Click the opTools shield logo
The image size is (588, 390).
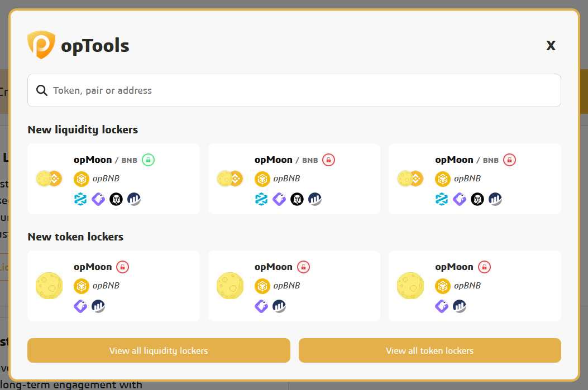41,45
